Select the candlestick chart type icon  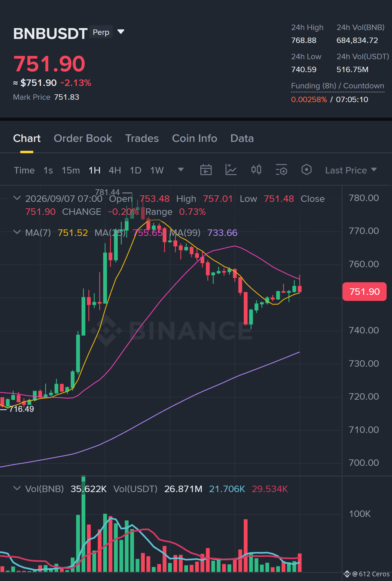[x=256, y=170]
